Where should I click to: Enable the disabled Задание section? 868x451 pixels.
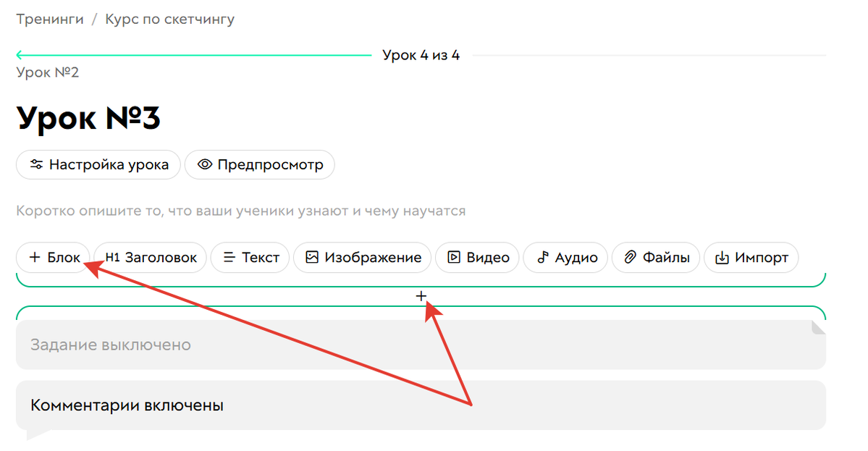pos(109,345)
